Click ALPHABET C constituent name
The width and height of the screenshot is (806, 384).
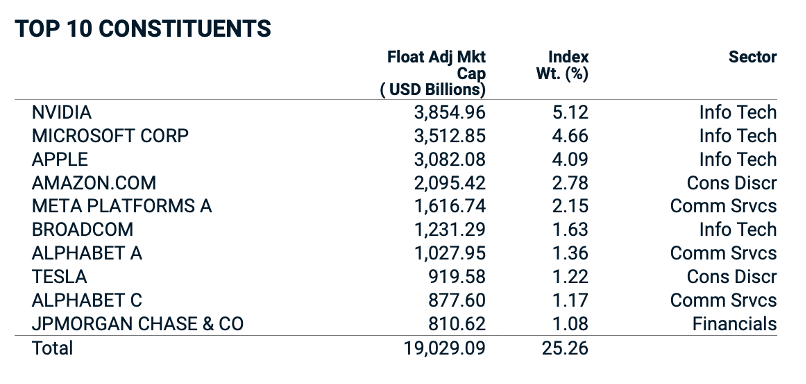(87, 300)
